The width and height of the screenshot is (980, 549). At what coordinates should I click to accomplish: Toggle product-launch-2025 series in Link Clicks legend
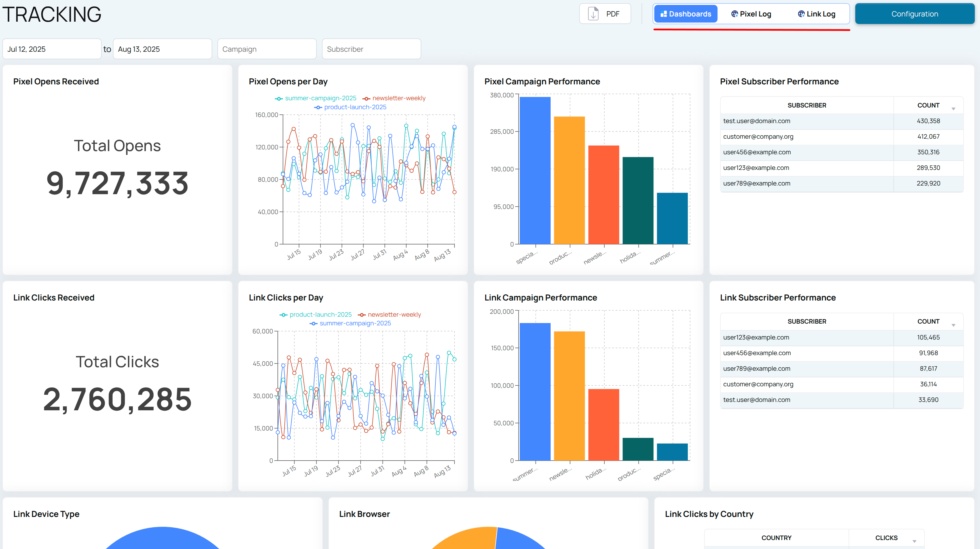tap(315, 314)
